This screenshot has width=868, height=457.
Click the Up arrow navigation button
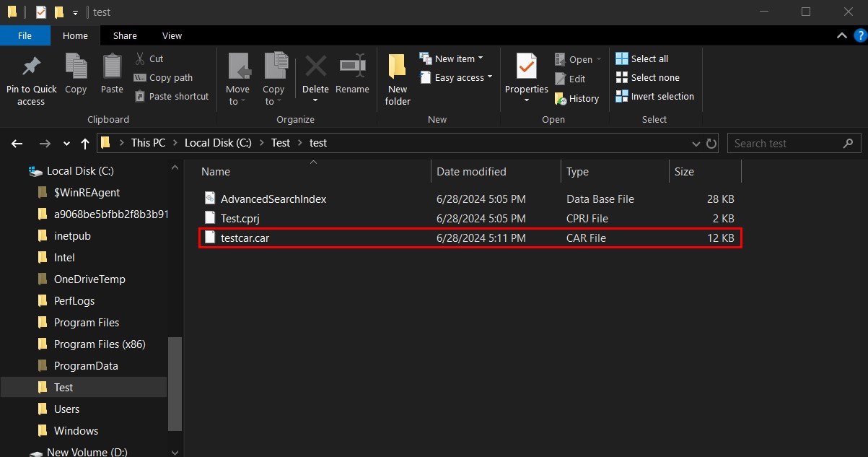point(85,143)
